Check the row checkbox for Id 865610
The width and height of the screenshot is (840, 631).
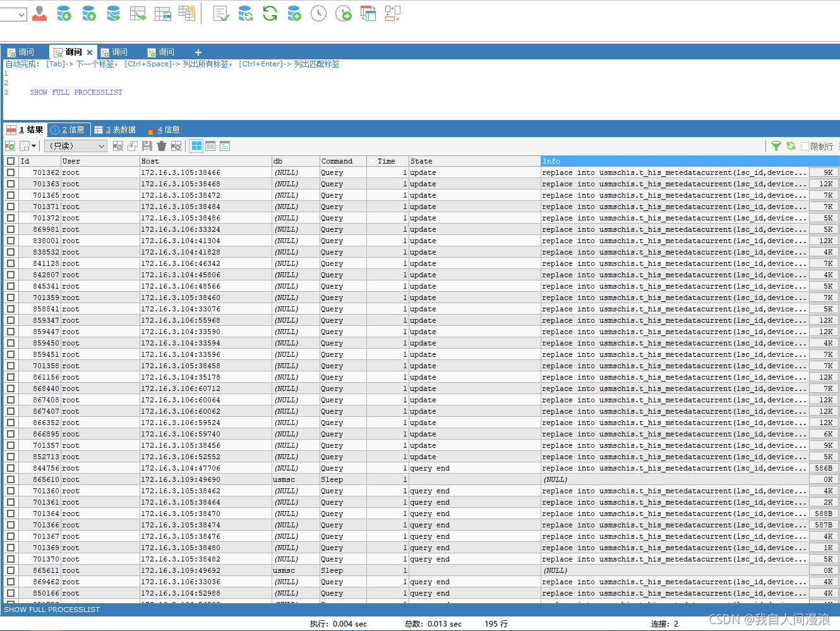point(11,479)
